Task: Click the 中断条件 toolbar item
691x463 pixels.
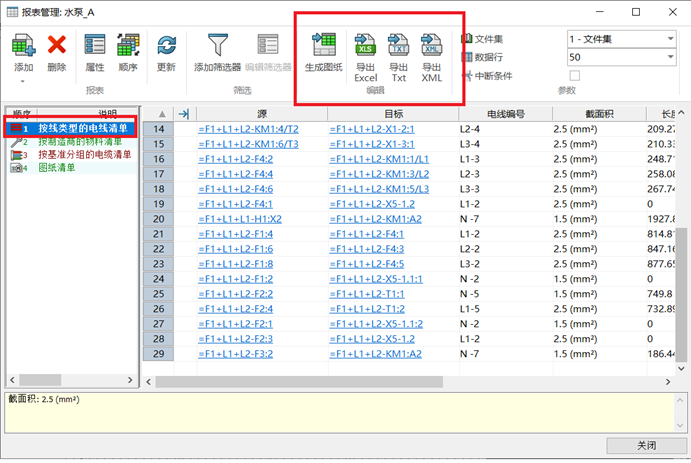Action: [487, 75]
